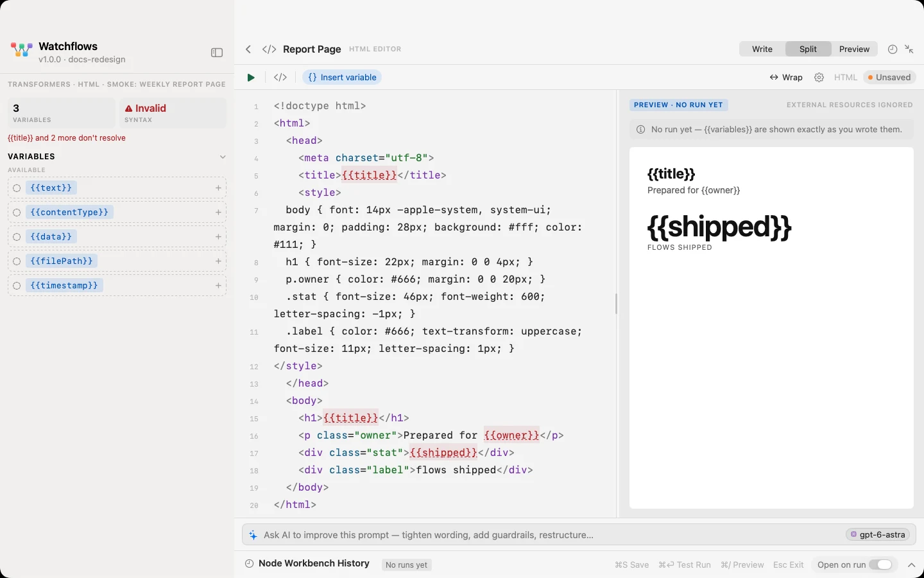Toggle the Wrap button
The image size is (924, 578).
[x=786, y=78]
